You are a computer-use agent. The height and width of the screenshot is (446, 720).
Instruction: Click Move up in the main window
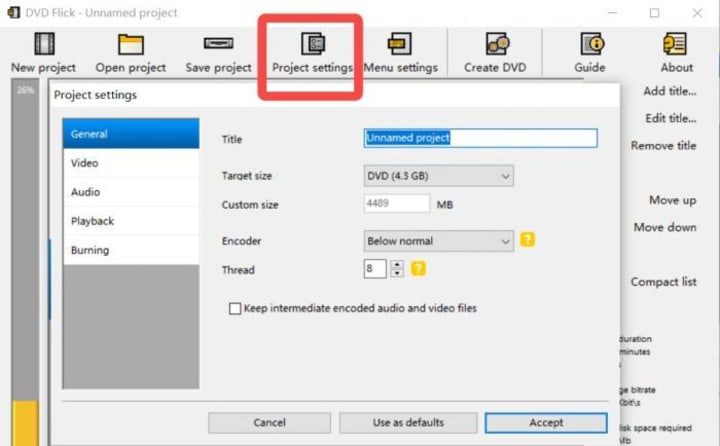coord(672,200)
